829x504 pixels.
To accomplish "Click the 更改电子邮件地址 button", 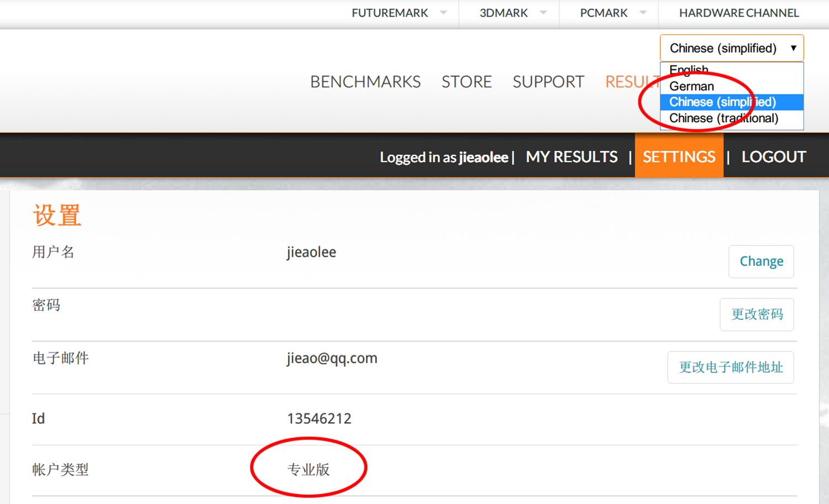I will pos(731,368).
